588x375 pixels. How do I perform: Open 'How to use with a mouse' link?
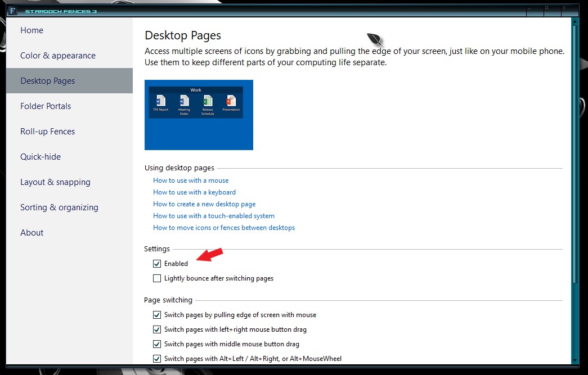coord(191,180)
